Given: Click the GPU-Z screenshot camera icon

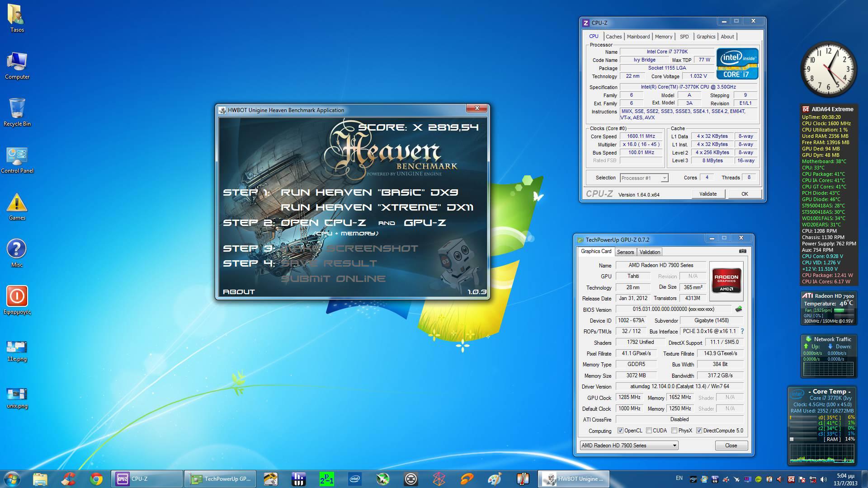Looking at the screenshot, I should point(742,251).
